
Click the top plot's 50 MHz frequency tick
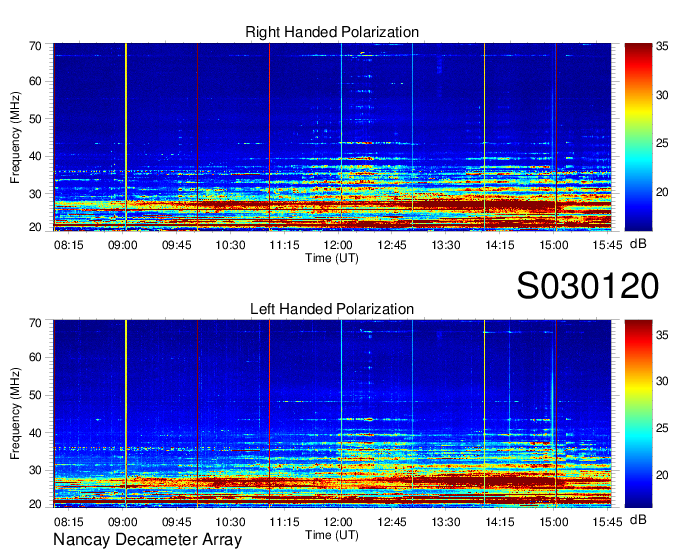tap(35, 119)
